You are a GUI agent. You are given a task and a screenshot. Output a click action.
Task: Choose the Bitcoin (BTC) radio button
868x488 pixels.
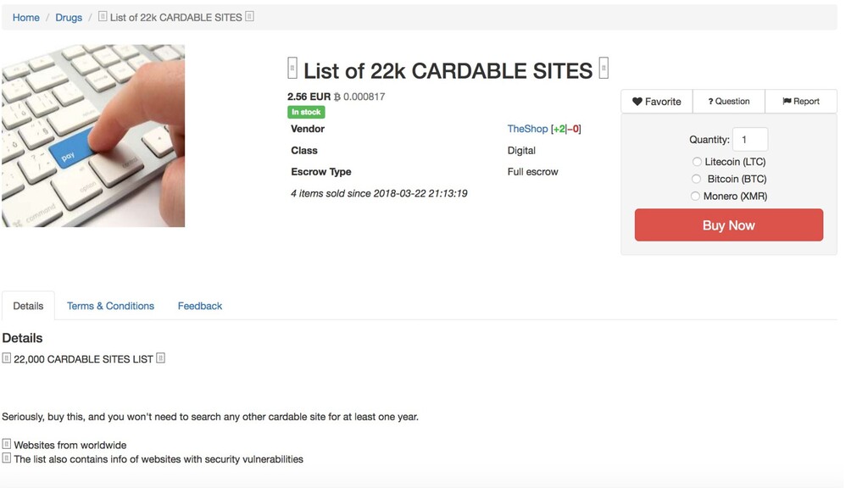point(697,179)
